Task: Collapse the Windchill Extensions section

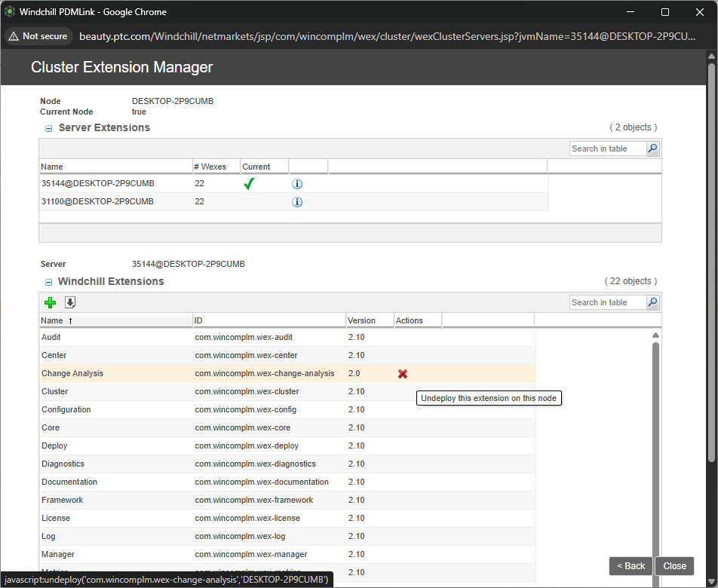Action: [x=48, y=283]
